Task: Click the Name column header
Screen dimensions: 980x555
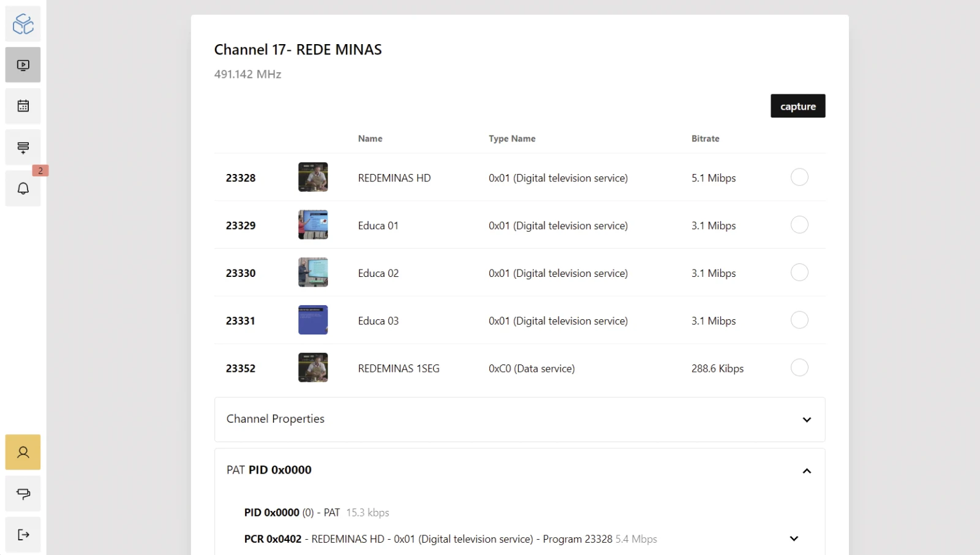Action: [370, 138]
